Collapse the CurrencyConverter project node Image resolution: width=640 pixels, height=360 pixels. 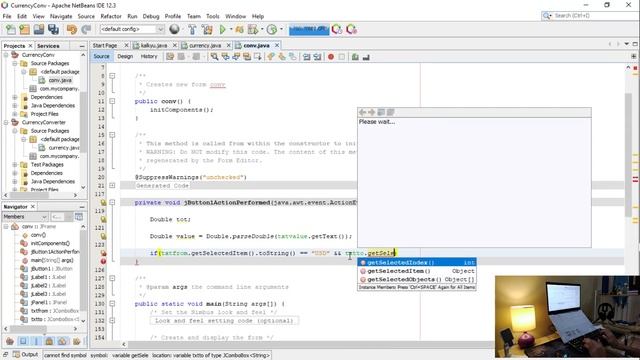pos(6,122)
